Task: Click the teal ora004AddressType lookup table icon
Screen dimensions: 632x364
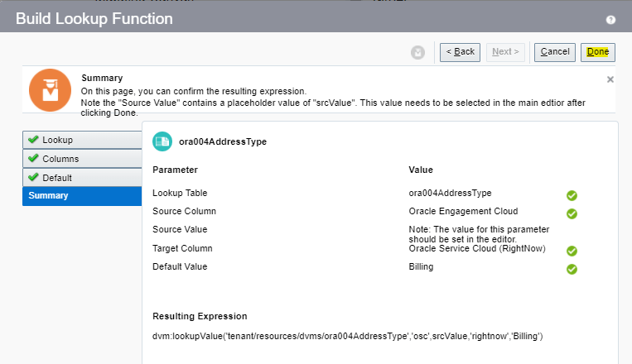Action: [x=162, y=141]
